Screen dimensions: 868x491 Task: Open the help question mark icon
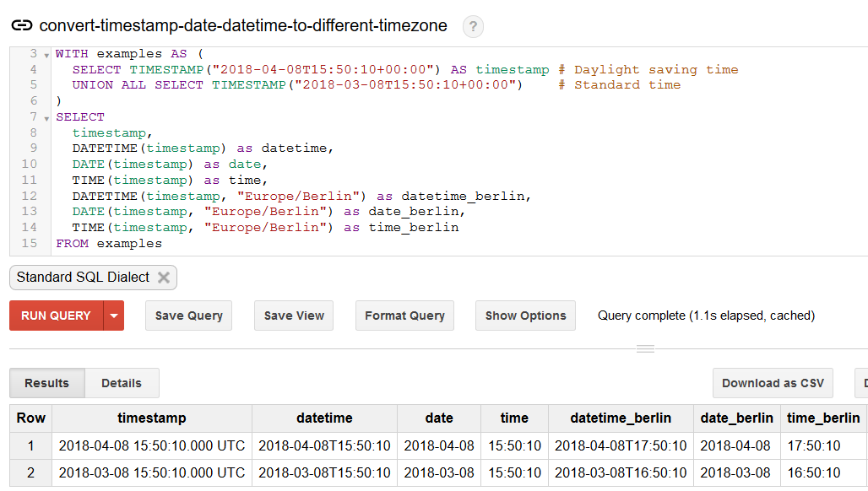(x=473, y=26)
